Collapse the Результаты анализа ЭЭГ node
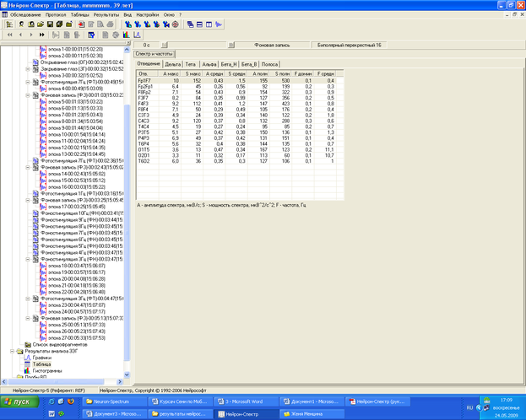Viewport: 526px width, 420px height. click(13, 351)
